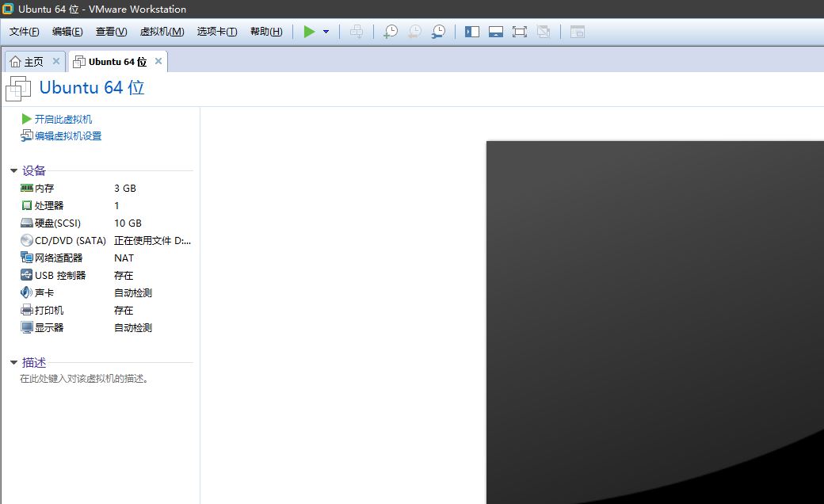Screen dimensions: 824x504
Task: Toggle the thumbnail bar view icon
Action: coord(495,32)
